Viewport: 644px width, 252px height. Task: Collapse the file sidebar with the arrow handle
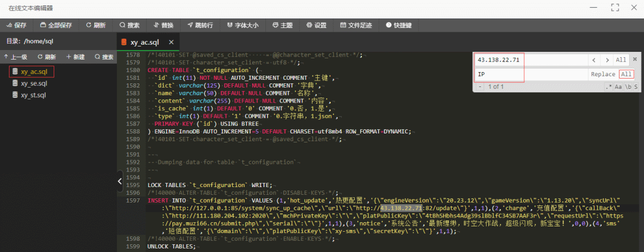coord(120,181)
